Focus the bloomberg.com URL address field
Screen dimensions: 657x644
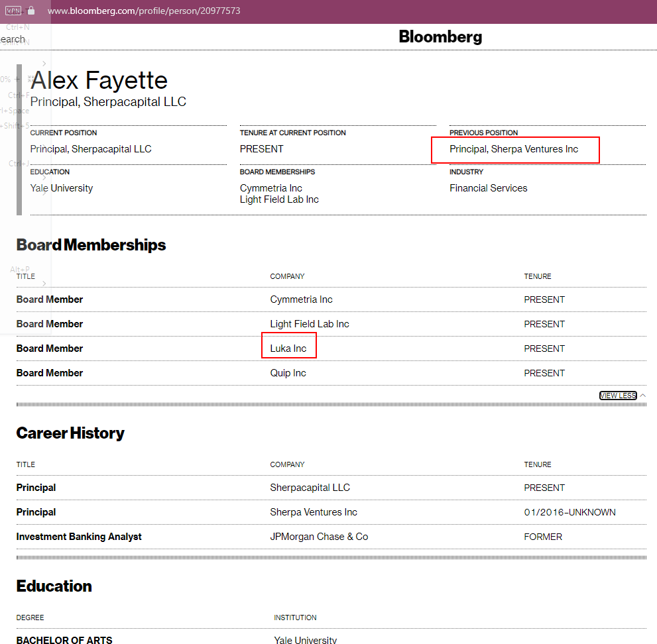coord(144,11)
